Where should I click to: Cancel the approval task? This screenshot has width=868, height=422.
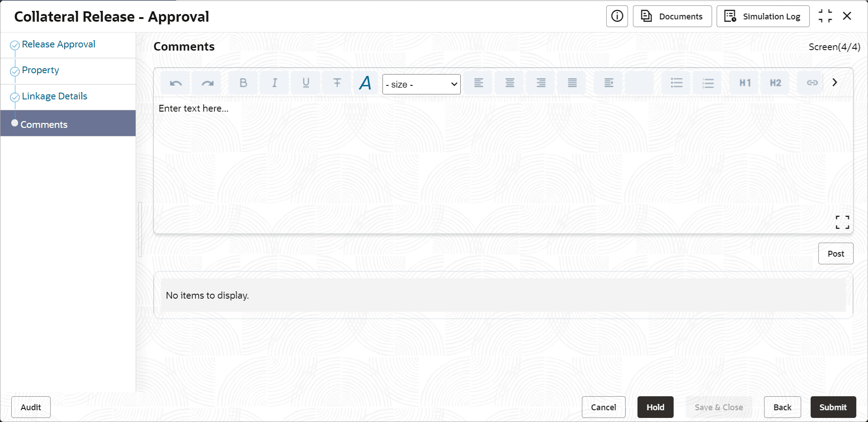[x=604, y=407]
